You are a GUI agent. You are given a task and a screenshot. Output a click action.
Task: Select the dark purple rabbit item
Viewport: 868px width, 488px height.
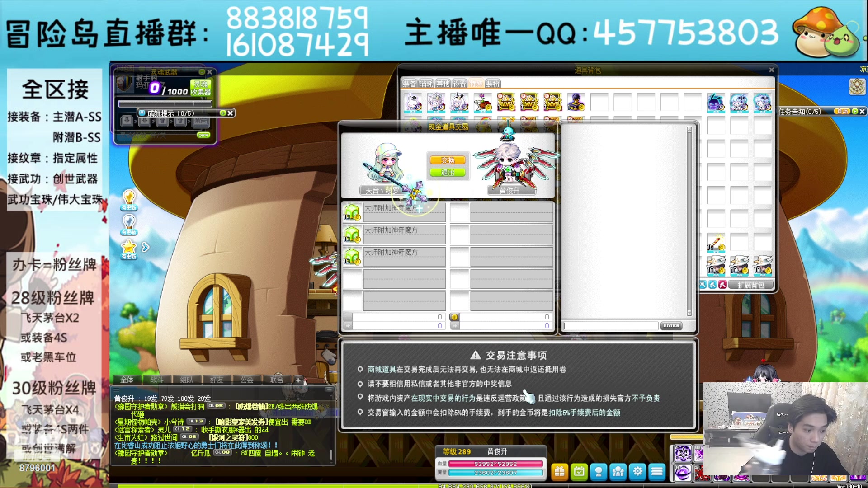[716, 103]
